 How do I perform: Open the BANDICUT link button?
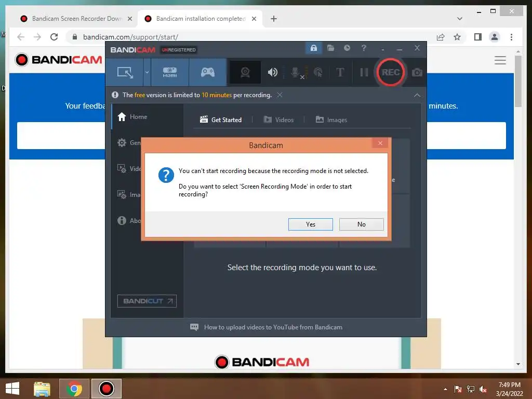147,301
